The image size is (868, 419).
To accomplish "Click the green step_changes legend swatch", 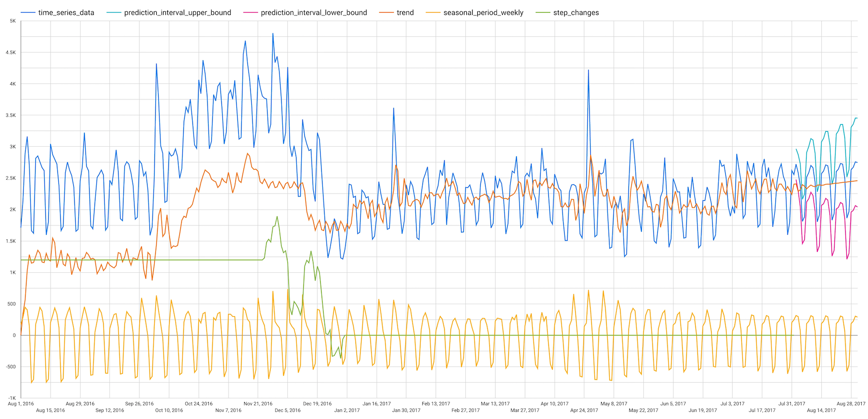I will [543, 13].
